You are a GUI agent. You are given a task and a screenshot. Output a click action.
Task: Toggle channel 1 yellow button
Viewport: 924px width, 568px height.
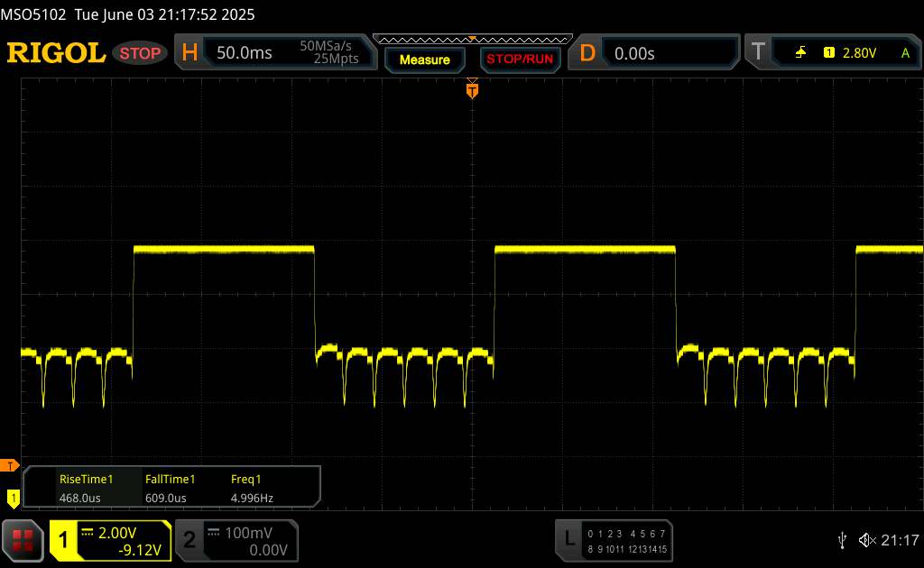point(110,541)
